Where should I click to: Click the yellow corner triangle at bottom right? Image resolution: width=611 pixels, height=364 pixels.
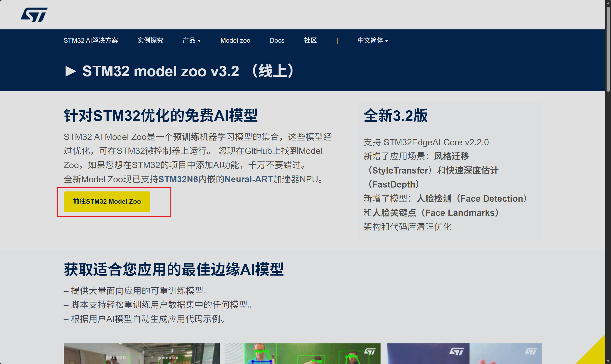(596, 354)
